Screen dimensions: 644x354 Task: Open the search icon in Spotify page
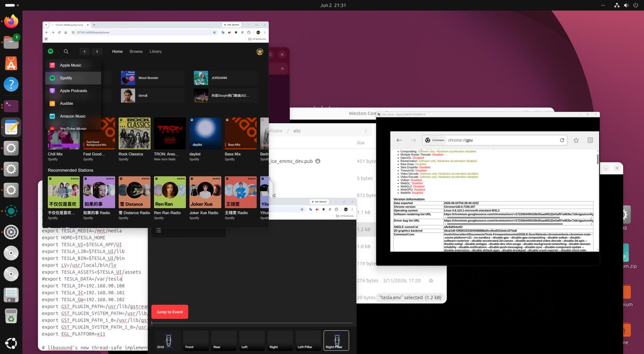pos(66,51)
